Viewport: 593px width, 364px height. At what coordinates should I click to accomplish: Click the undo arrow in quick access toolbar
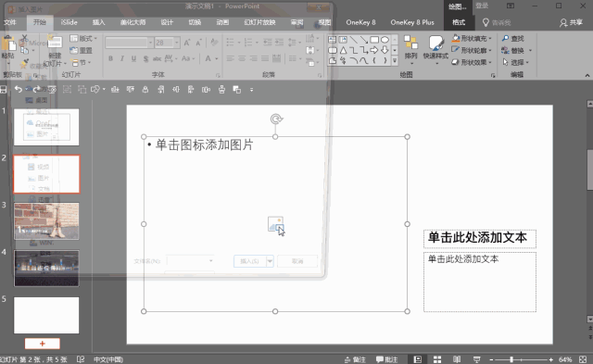[19, 89]
